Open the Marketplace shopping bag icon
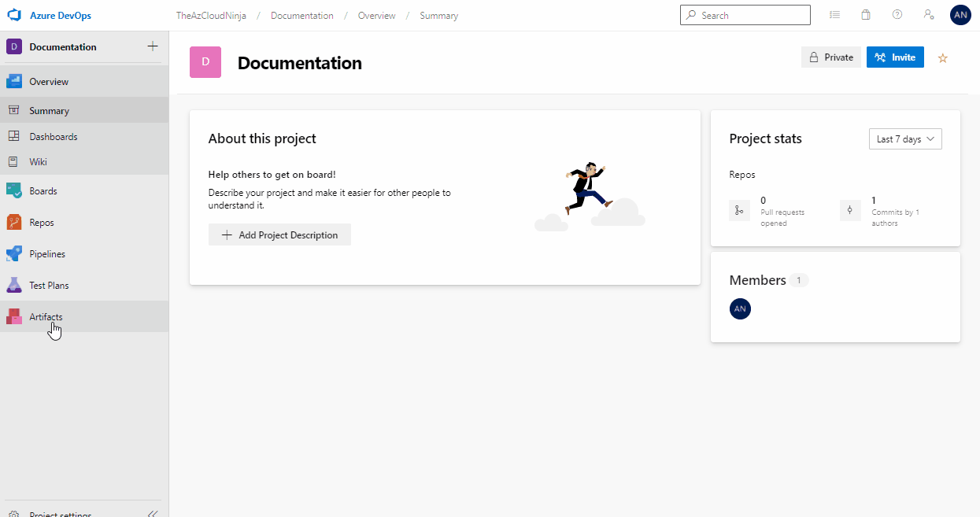The image size is (980, 517). point(866,15)
